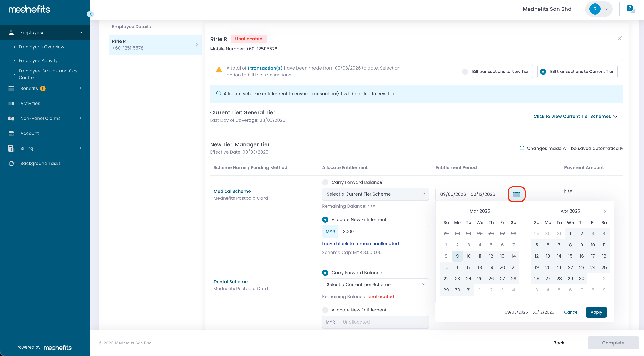Select March 16 in the calendar

[x=457, y=267]
